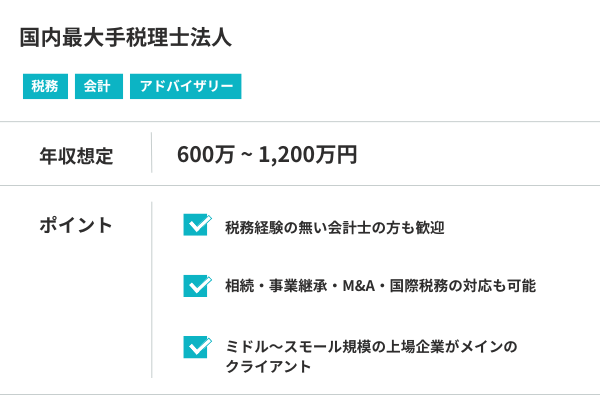Toggle checkbox for ミドル〜スモール規模の上場企業 line
The width and height of the screenshot is (600, 420).
click(x=196, y=346)
